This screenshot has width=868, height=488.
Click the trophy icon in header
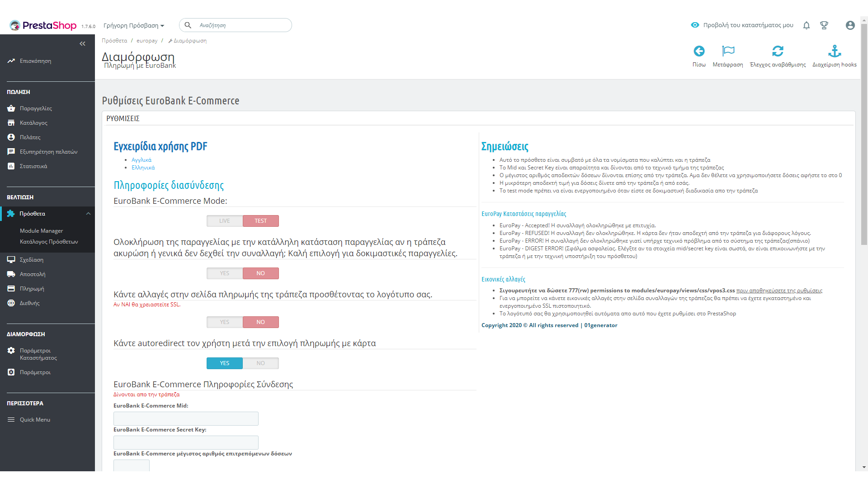pos(824,25)
